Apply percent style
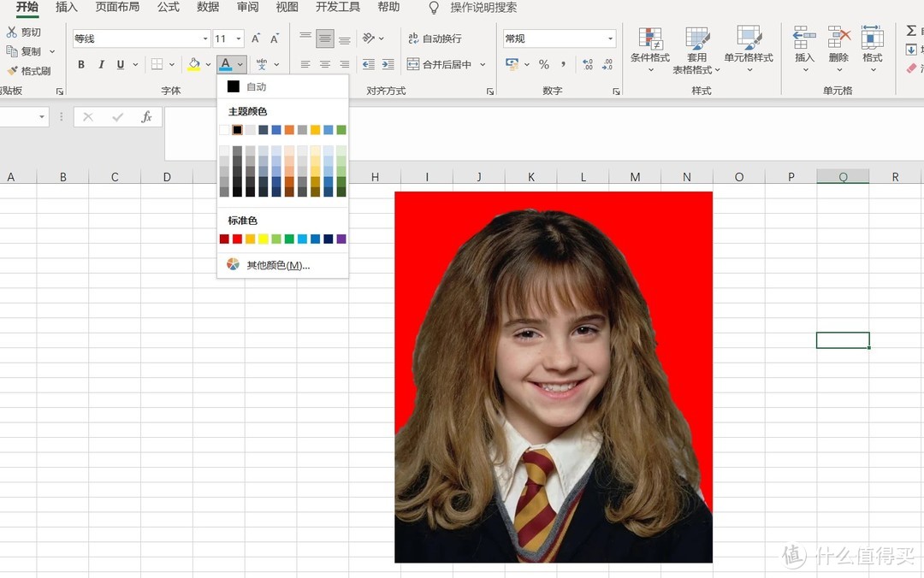924x578 pixels. point(544,64)
